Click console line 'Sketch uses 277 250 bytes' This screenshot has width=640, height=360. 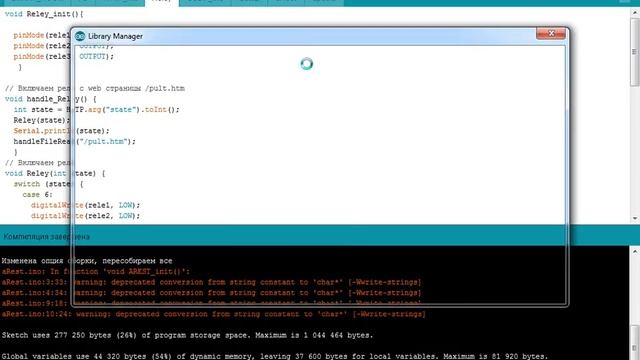[x=187, y=336]
